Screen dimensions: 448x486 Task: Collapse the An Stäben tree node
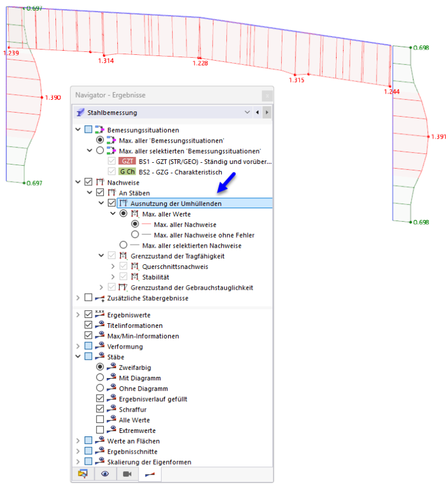pos(90,193)
